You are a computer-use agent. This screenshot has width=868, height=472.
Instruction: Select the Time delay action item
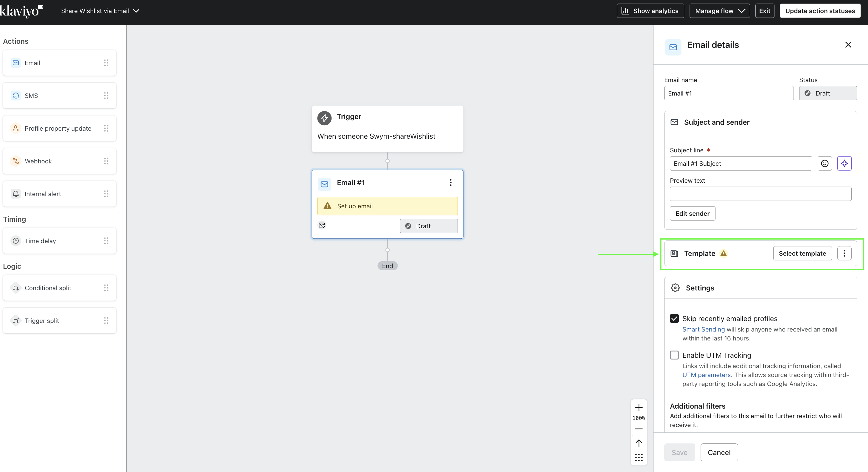coord(59,241)
